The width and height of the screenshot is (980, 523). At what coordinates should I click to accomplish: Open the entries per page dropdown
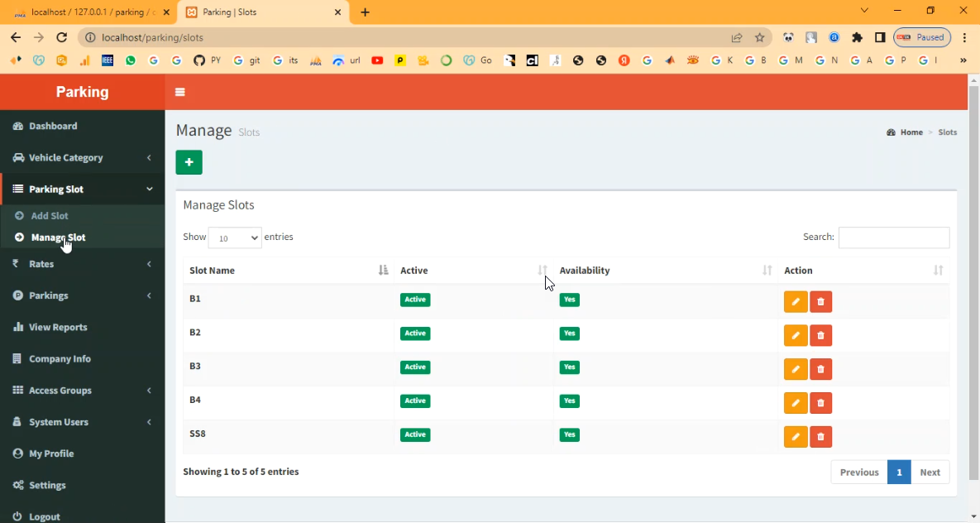coord(235,238)
